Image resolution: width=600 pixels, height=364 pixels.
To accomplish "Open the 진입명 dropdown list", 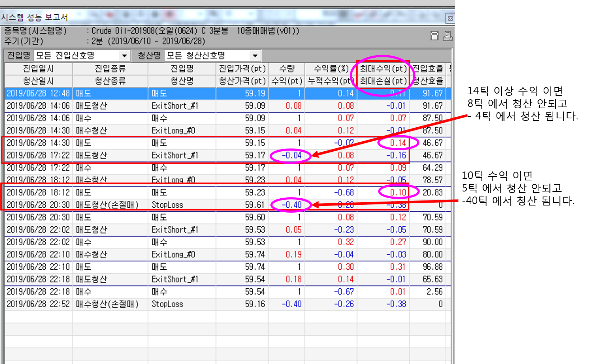I will tap(124, 56).
